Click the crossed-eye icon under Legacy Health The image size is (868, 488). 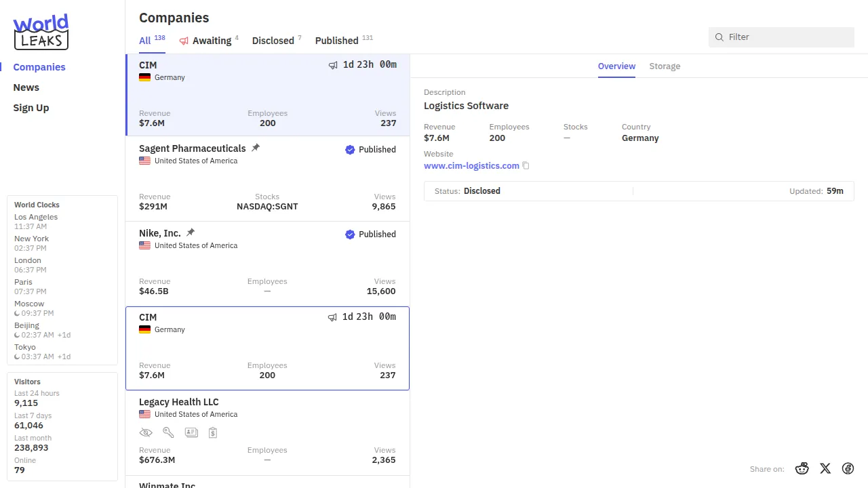click(146, 432)
